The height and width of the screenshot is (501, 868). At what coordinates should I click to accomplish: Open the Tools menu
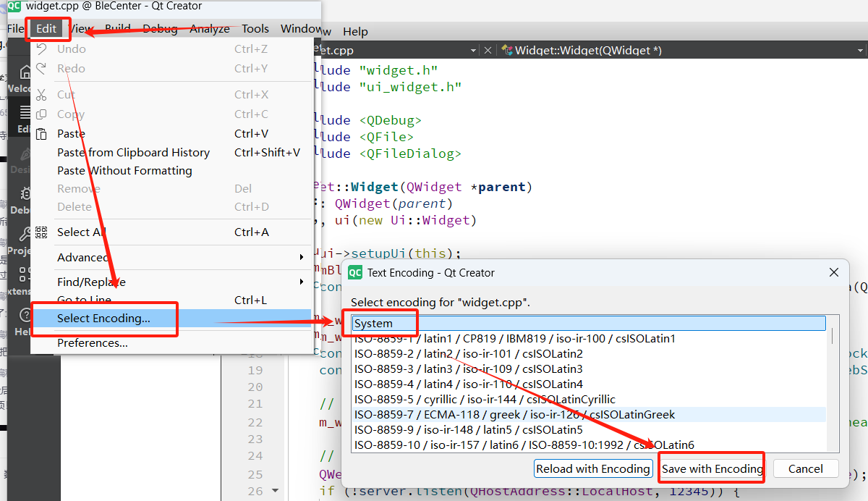click(255, 29)
